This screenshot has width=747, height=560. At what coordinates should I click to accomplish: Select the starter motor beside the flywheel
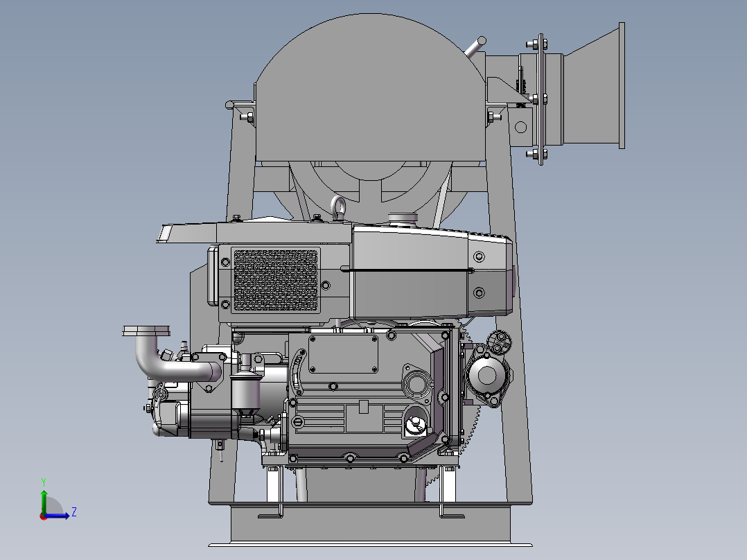click(x=487, y=375)
